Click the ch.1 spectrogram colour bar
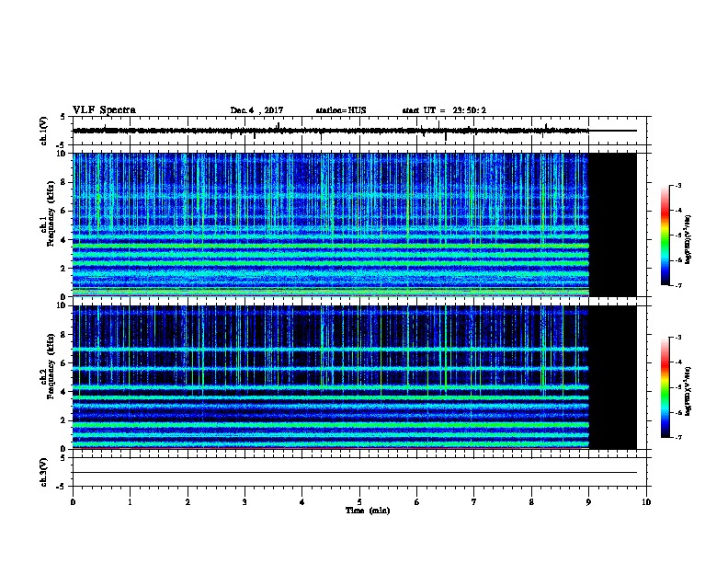Screen dimensions: 728x563 [665, 236]
